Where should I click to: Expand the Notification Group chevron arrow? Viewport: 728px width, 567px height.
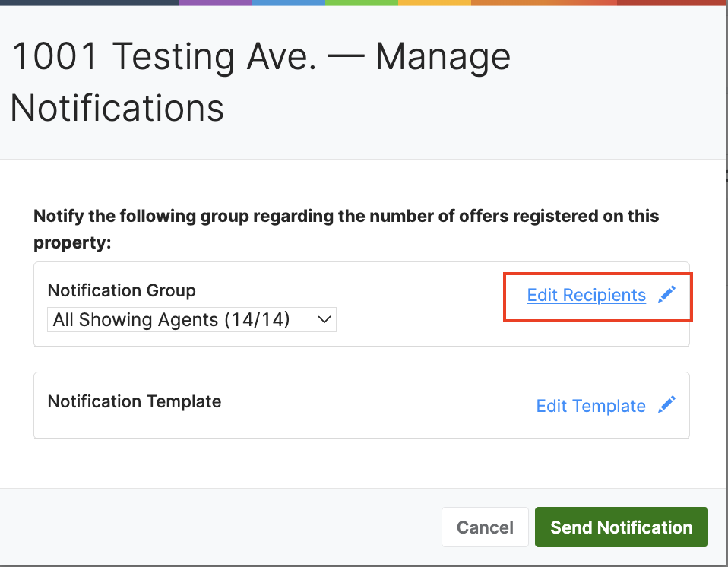pos(324,319)
